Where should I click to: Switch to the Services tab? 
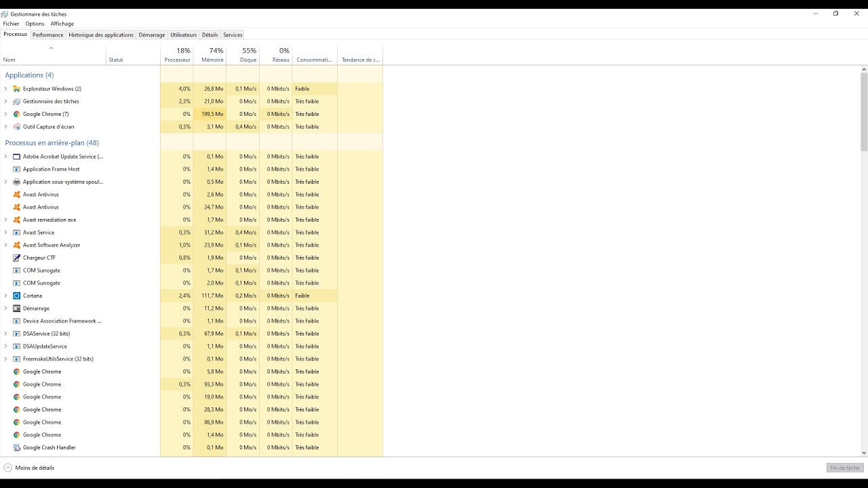pyautogui.click(x=233, y=35)
